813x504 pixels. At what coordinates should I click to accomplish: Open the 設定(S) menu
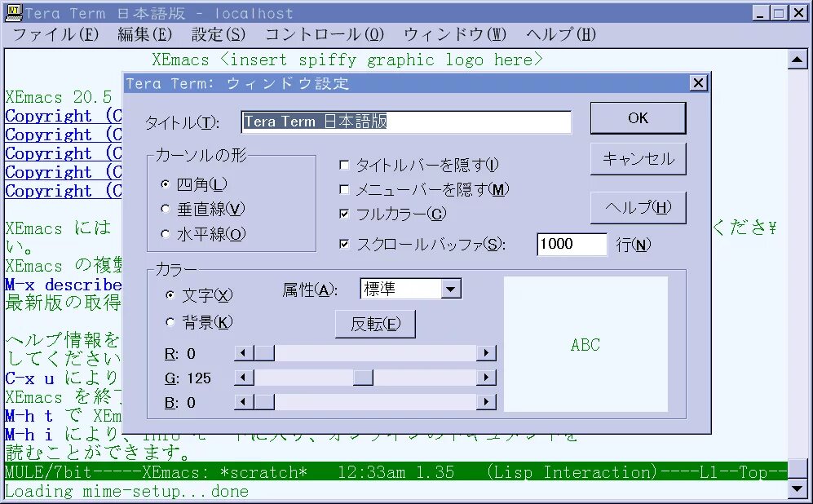(x=219, y=35)
